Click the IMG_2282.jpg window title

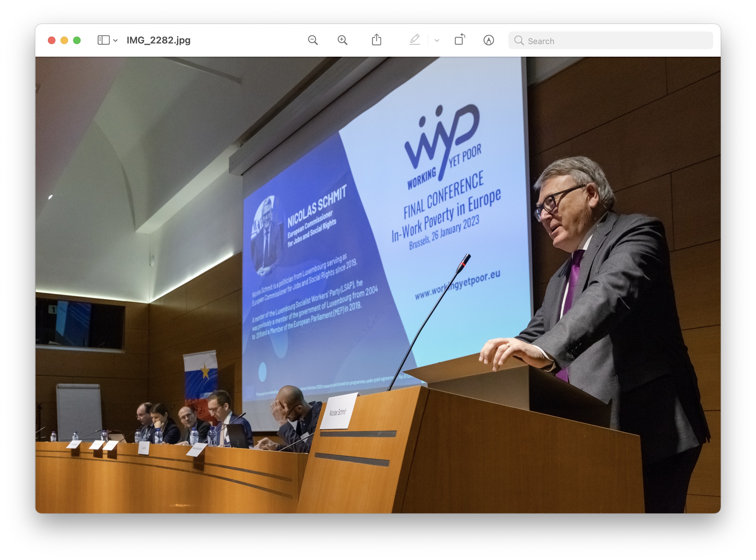pos(158,40)
